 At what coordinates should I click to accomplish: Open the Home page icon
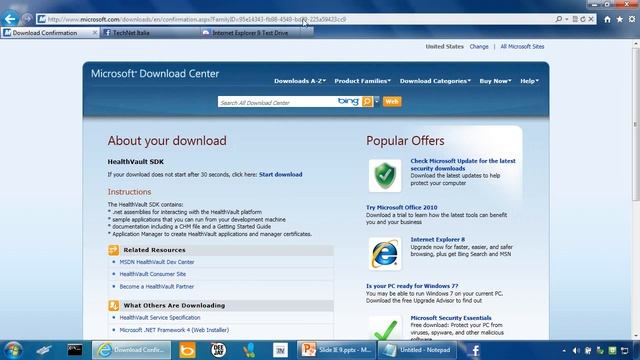pos(607,19)
